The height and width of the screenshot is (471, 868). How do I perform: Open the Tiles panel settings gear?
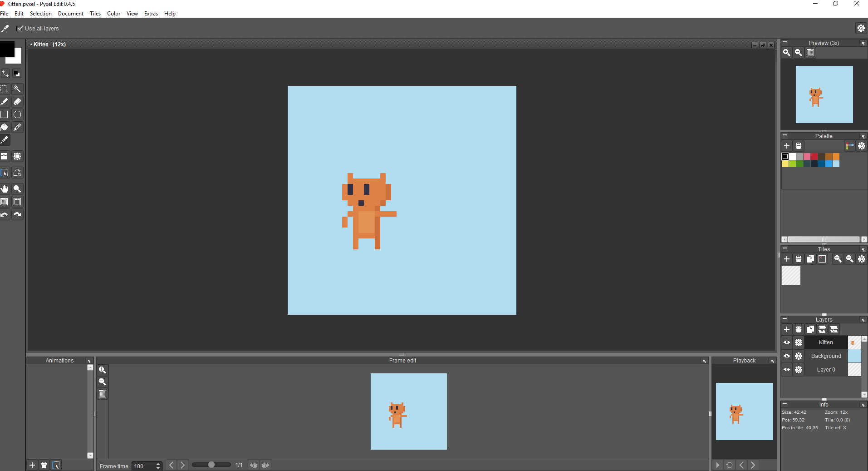[861, 259]
